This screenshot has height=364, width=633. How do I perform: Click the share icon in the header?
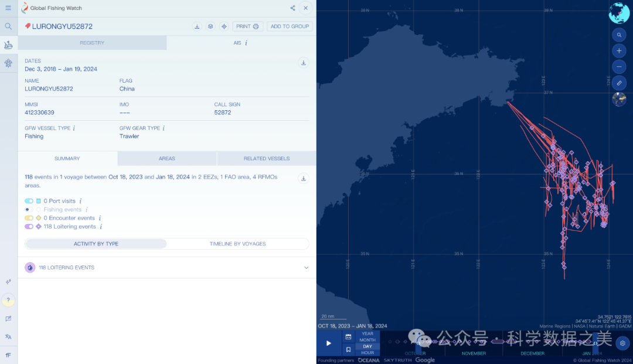[292, 8]
